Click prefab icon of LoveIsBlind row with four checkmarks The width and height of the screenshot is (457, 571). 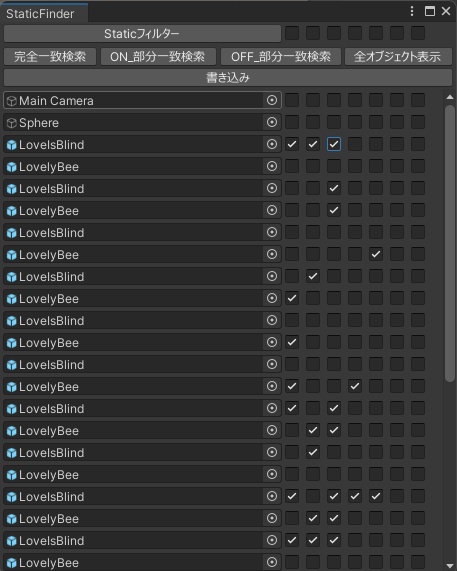[12, 497]
